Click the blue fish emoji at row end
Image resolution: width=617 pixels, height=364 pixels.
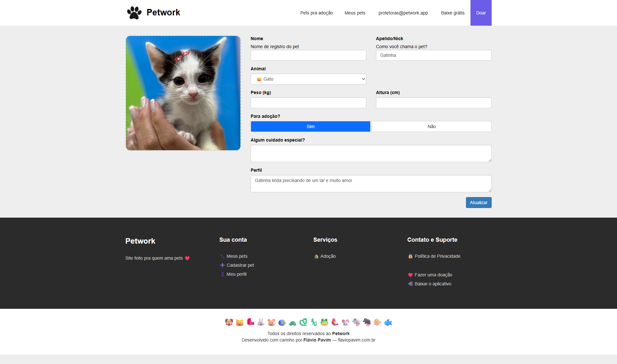pos(388,322)
